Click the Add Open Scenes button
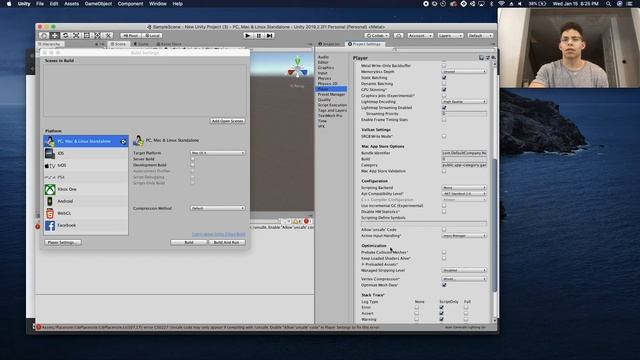The height and width of the screenshot is (360, 640). [228, 121]
